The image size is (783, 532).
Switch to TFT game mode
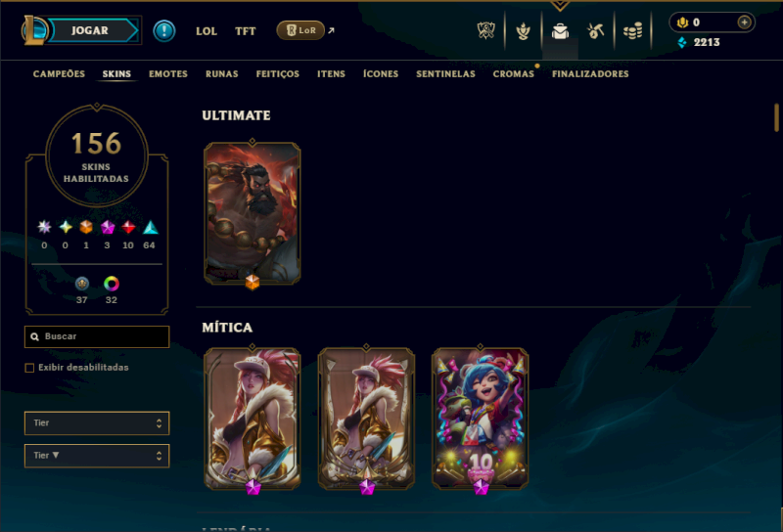pyautogui.click(x=246, y=31)
